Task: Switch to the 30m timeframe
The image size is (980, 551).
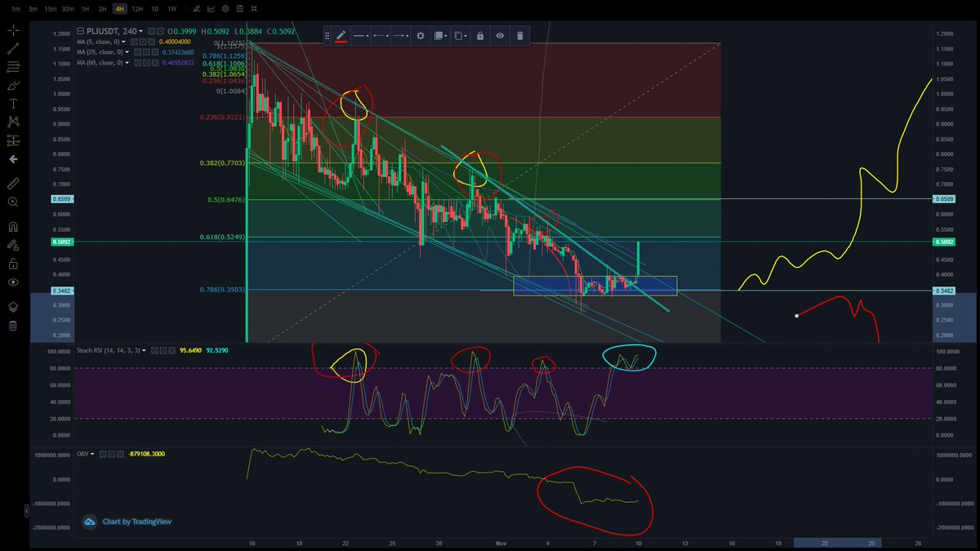Action: (x=68, y=9)
